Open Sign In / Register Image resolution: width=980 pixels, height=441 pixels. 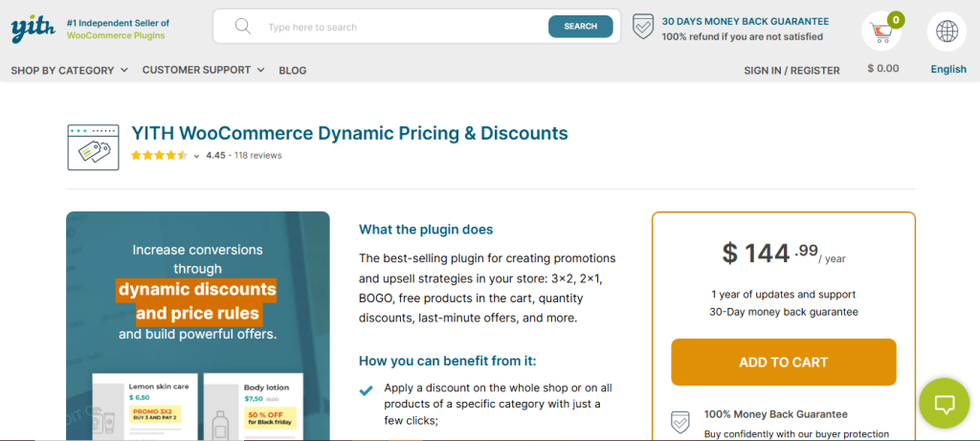791,71
